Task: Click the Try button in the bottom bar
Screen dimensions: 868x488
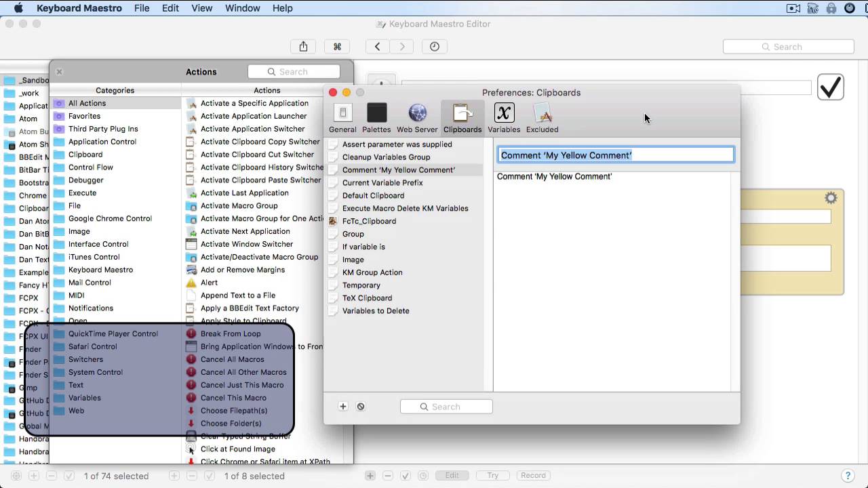Action: coord(493,476)
